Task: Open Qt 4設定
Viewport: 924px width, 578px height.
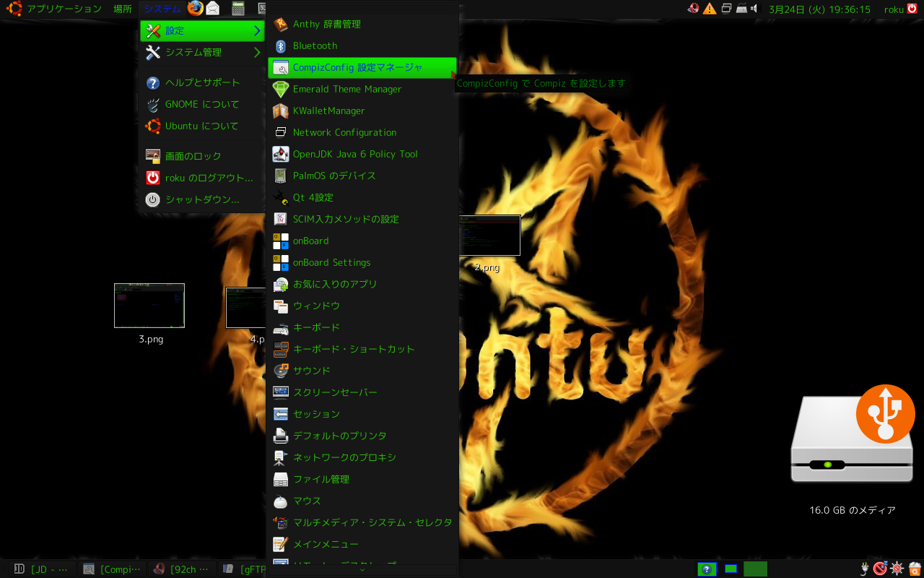Action: [362, 198]
